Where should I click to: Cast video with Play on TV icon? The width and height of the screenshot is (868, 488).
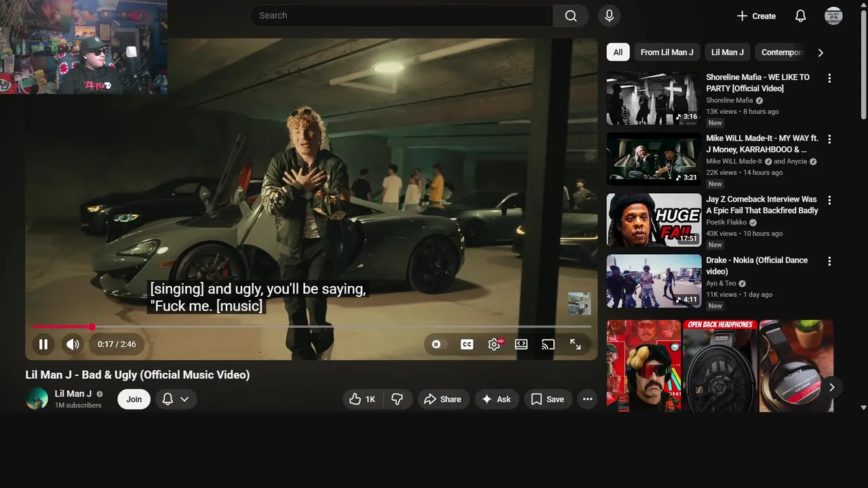point(548,344)
